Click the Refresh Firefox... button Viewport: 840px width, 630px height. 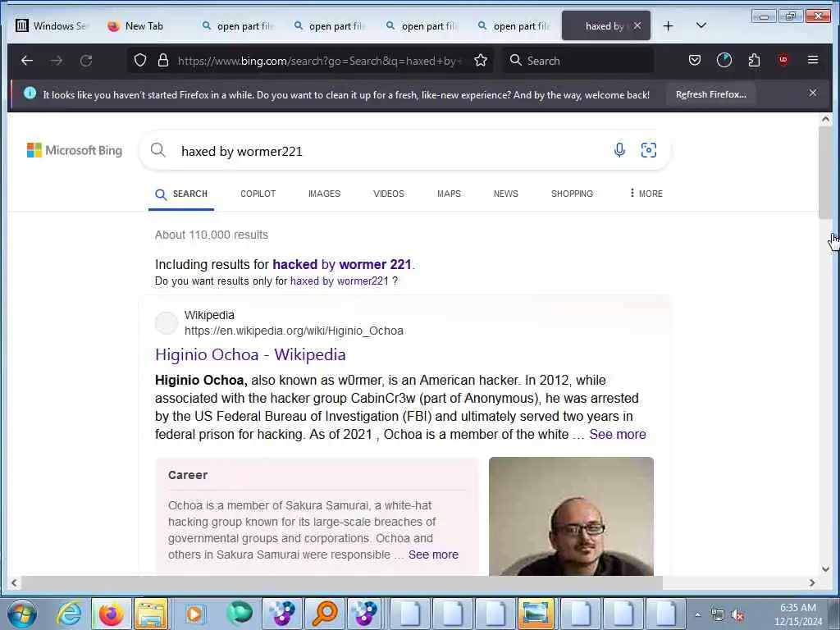[x=711, y=94]
